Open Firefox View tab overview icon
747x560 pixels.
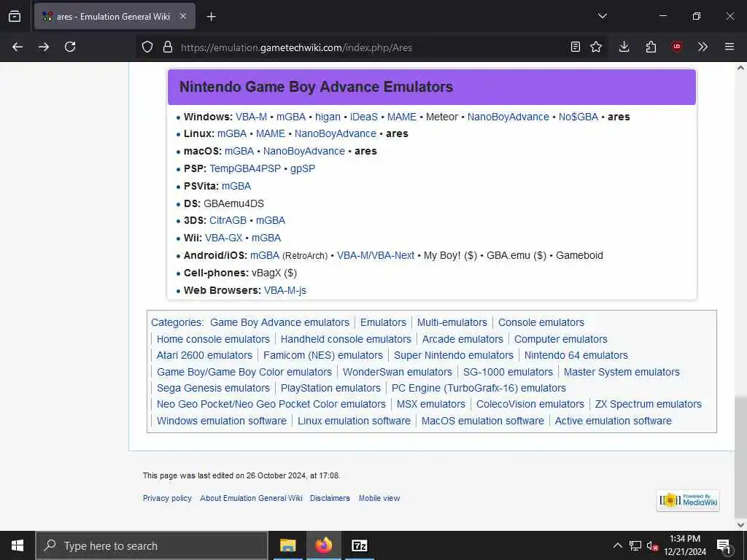point(15,16)
